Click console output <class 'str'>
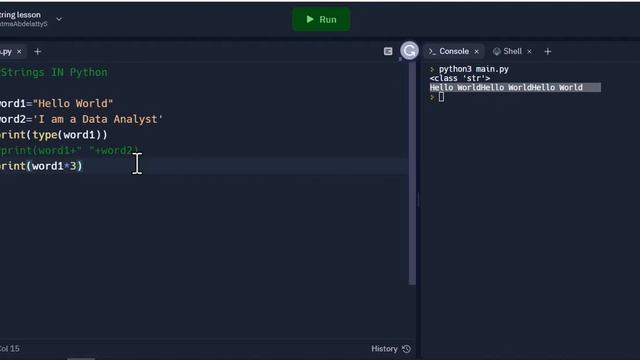This screenshot has height=360, width=640. pyautogui.click(x=460, y=78)
